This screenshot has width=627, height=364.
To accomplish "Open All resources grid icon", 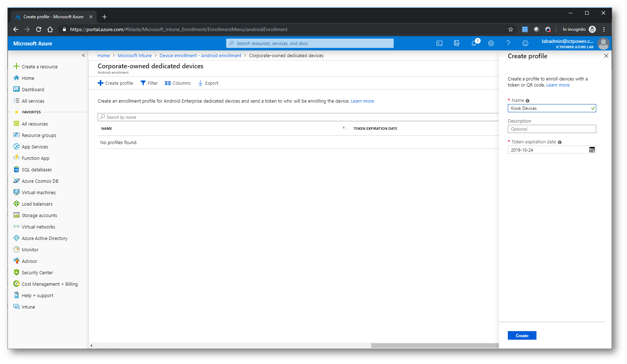I will (x=16, y=123).
